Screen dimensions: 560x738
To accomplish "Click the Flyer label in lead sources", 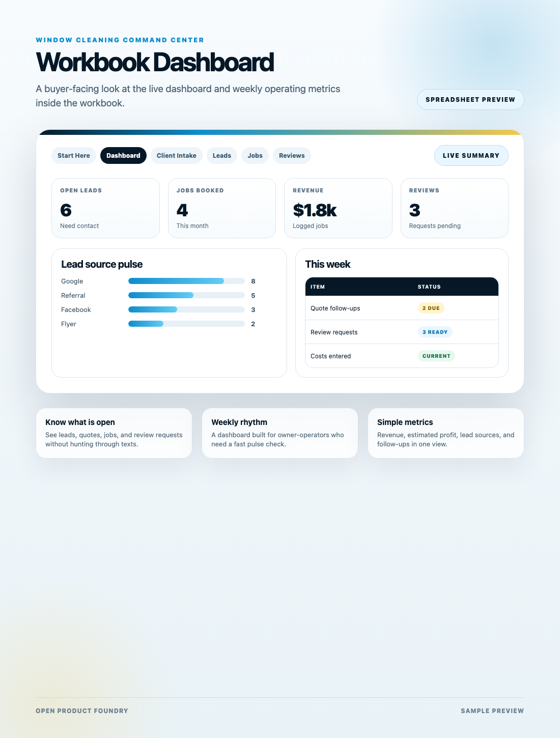I will (69, 324).
